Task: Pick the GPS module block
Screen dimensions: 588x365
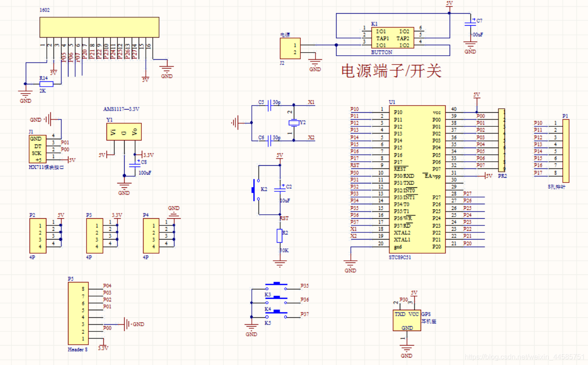Action: (406, 320)
